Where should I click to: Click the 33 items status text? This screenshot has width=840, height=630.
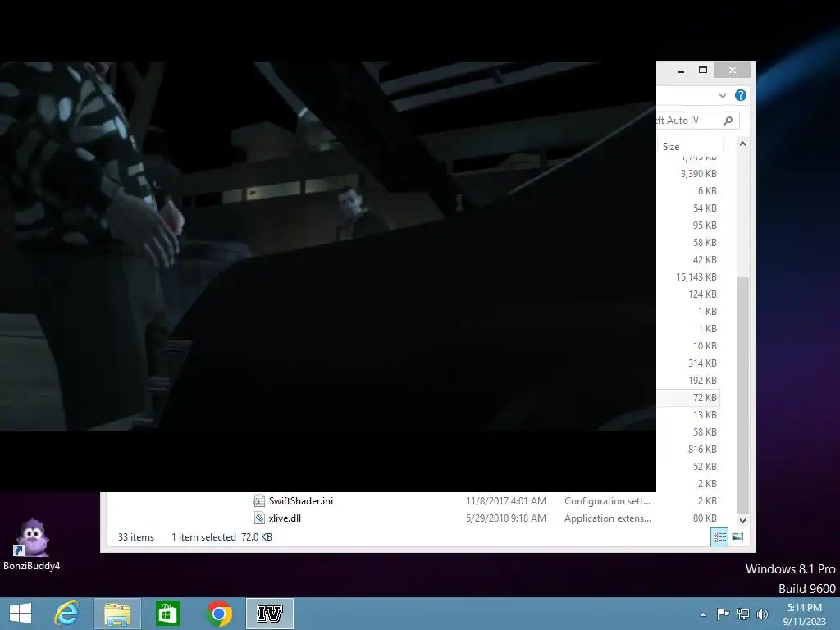coord(136,536)
